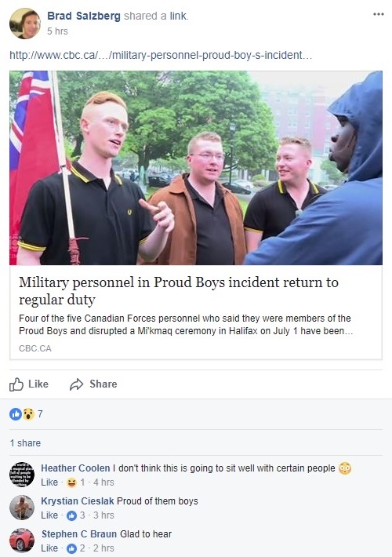This screenshot has width=392, height=557.
Task: Like Stephen C Braun's comment
Action: coord(49,548)
